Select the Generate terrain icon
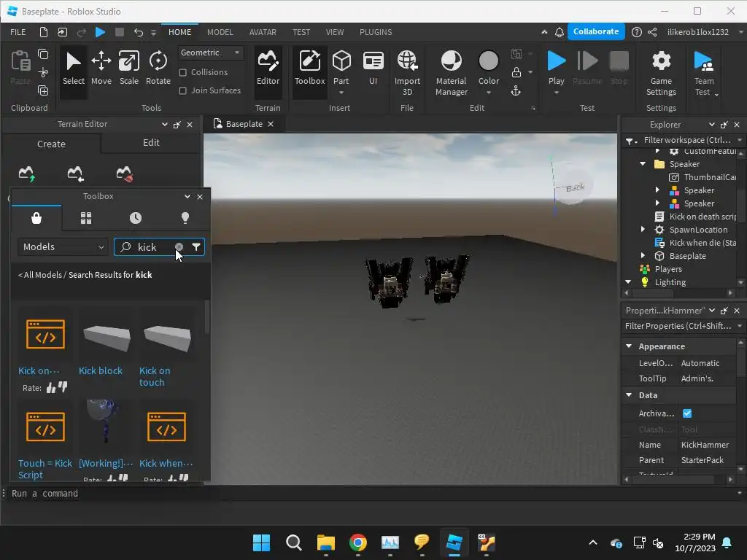This screenshot has width=747, height=560. coord(26,174)
